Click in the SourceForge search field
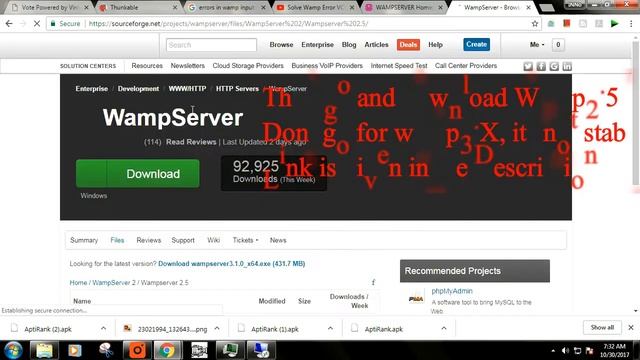Image resolution: width=640 pixels, height=360 pixels. click(x=211, y=44)
